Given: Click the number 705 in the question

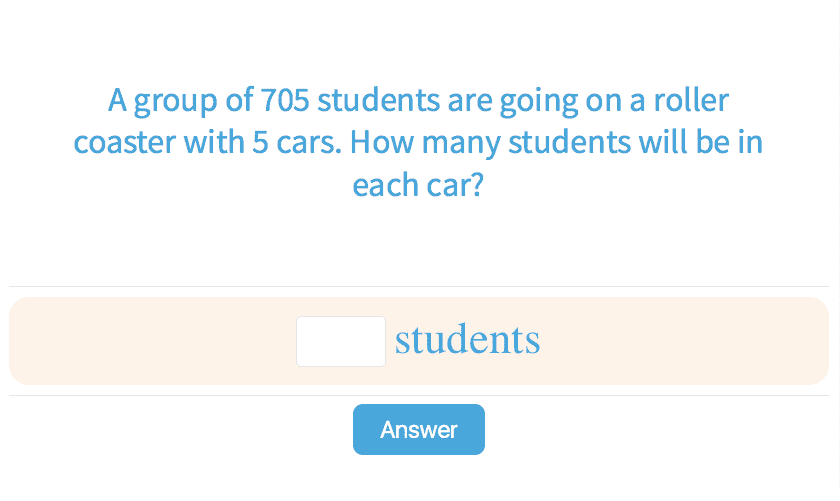Looking at the screenshot, I should coord(285,101).
